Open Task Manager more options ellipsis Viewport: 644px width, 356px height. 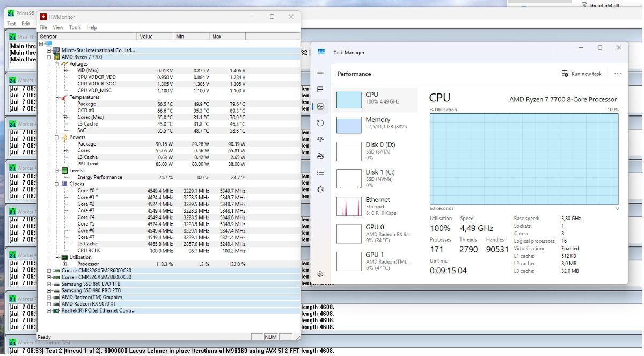pos(618,74)
